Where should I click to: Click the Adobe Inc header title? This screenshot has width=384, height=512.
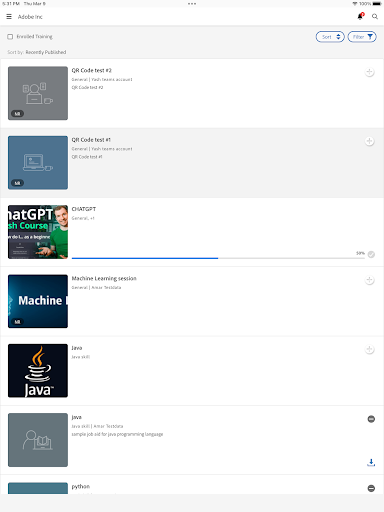pos(30,17)
